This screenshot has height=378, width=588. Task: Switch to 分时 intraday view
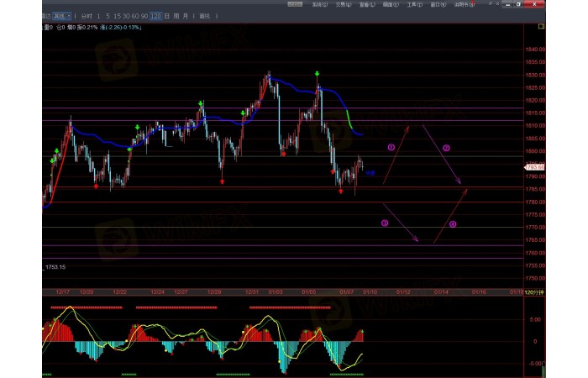coord(86,16)
